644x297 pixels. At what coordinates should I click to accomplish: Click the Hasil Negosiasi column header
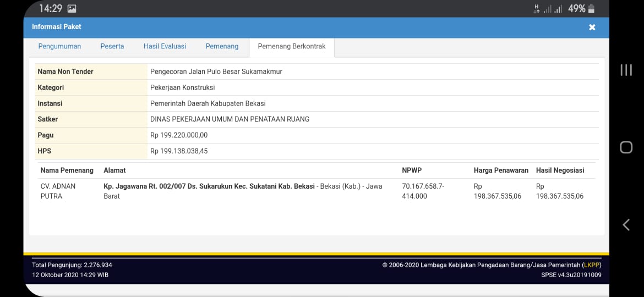pos(560,170)
